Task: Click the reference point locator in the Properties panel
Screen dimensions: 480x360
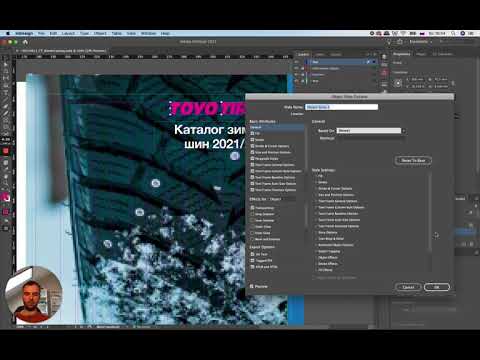Action: 398,83
